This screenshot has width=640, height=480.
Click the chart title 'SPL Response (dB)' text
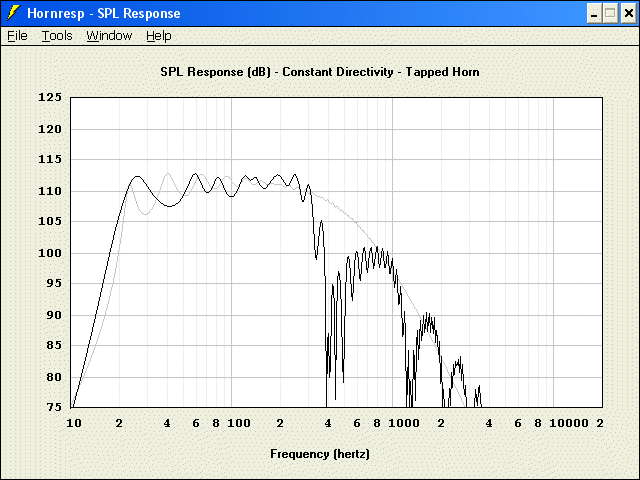(x=216, y=72)
